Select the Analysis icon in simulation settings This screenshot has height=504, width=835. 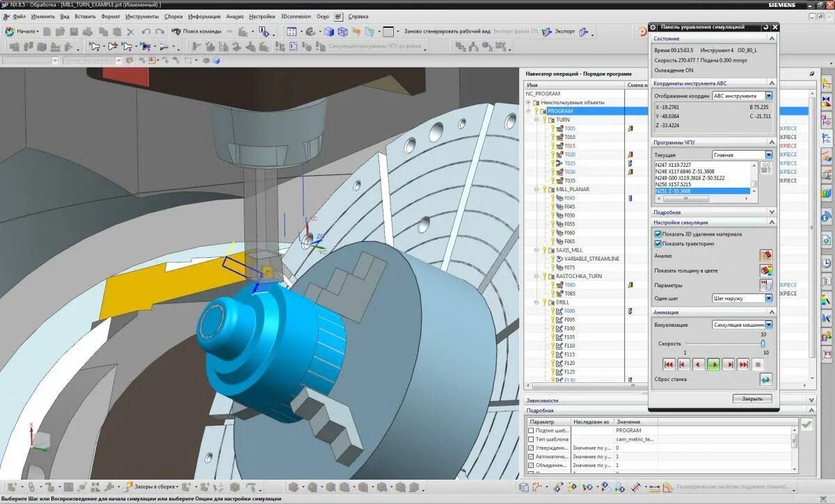[x=767, y=255]
